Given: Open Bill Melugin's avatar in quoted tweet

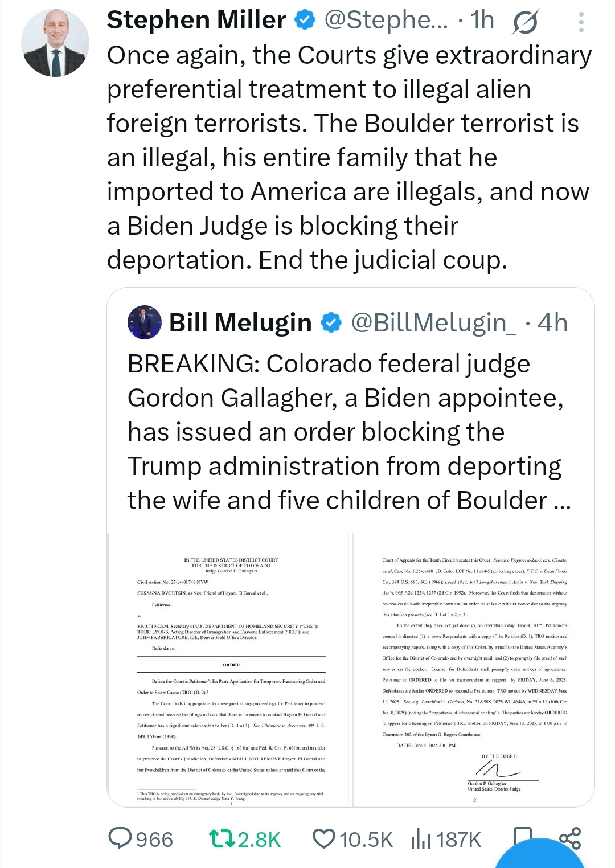Looking at the screenshot, I should click(x=145, y=322).
